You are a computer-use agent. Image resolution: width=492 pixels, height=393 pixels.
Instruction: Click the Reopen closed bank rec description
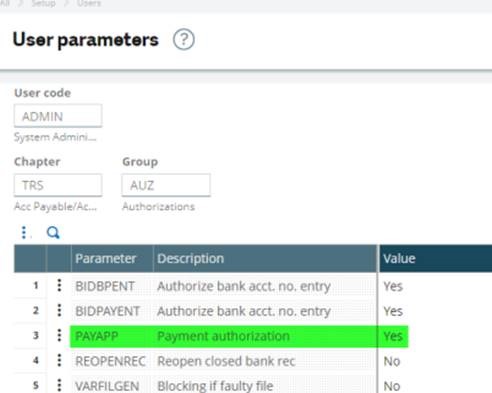point(226,361)
